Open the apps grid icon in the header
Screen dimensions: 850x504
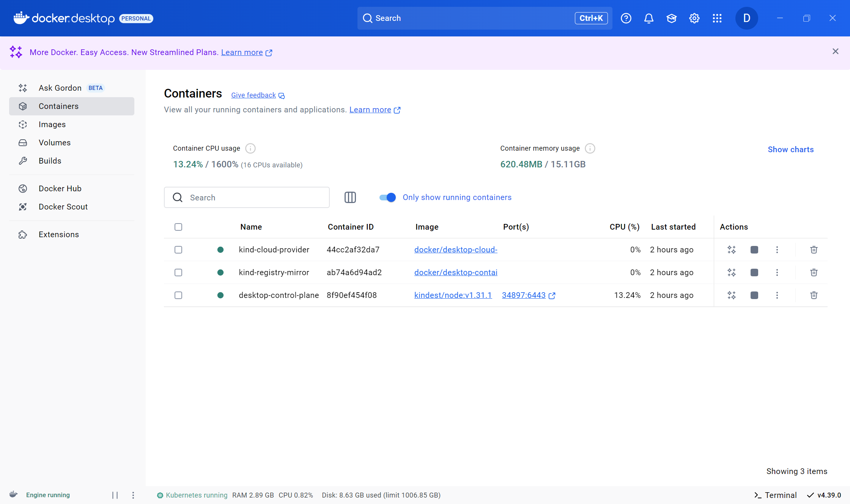[717, 18]
